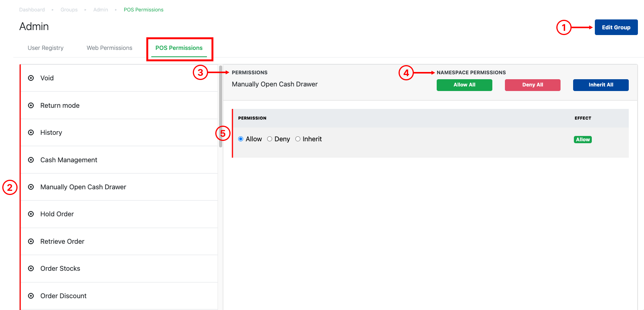Click the Order Stocks bullet icon
The height and width of the screenshot is (310, 644).
pos(31,268)
